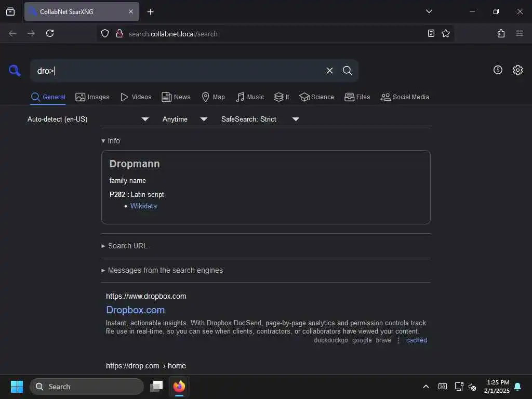
Task: View site security lock info
Action: [119, 33]
